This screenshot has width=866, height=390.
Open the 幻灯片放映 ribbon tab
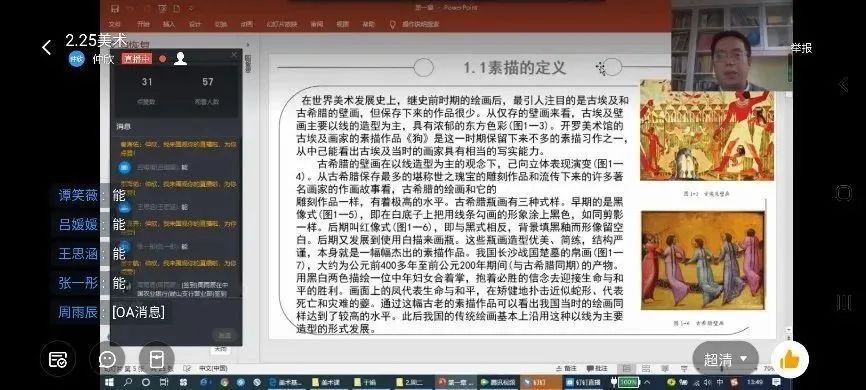pos(282,24)
